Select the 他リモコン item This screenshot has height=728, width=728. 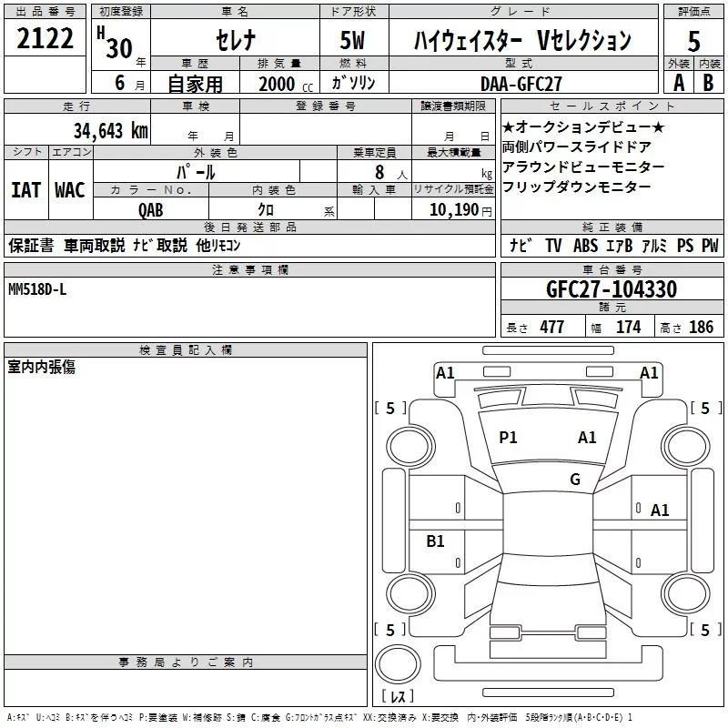tap(218, 245)
